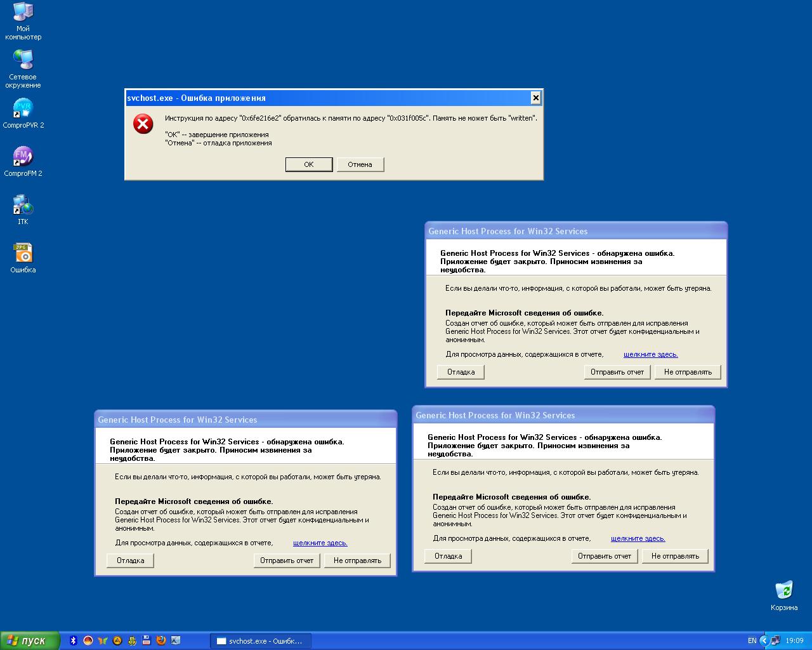Launch Firefox from the quick launch bar
812x650 pixels.
(161, 640)
